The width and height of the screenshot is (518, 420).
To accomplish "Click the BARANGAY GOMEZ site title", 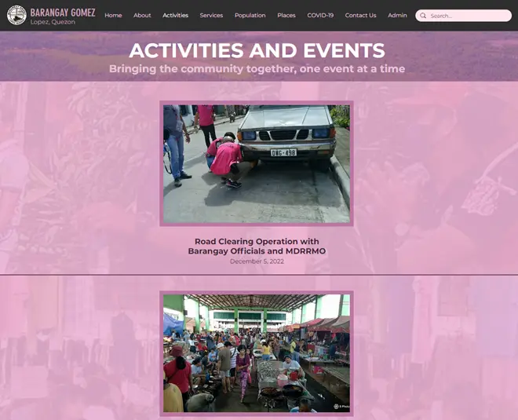I will (63, 12).
